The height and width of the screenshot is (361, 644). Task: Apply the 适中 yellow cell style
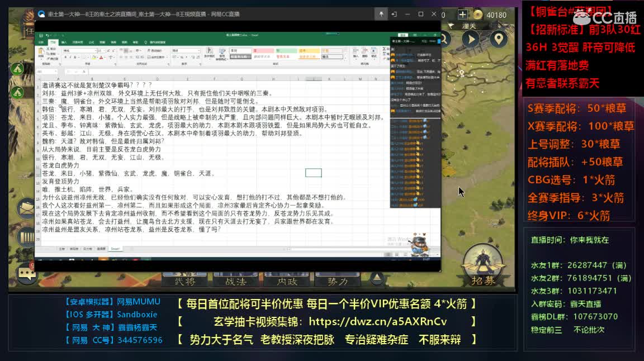309,51
